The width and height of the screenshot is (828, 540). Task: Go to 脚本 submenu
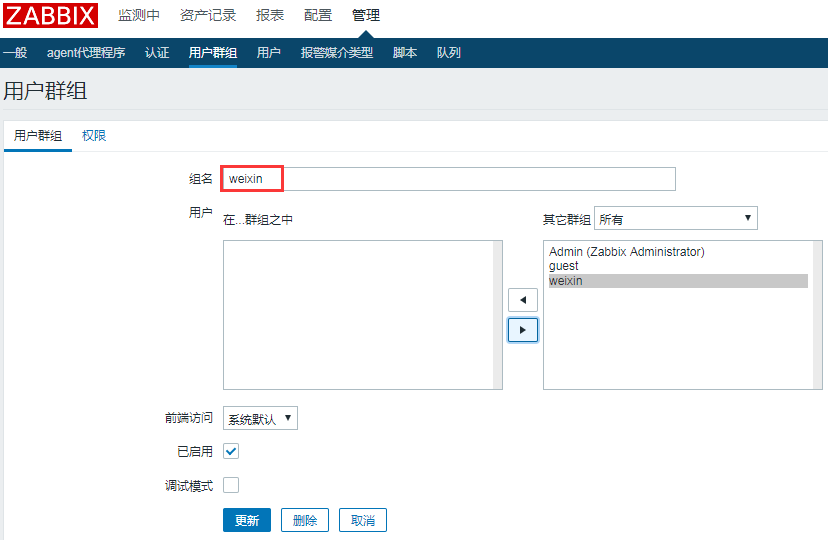pyautogui.click(x=405, y=53)
